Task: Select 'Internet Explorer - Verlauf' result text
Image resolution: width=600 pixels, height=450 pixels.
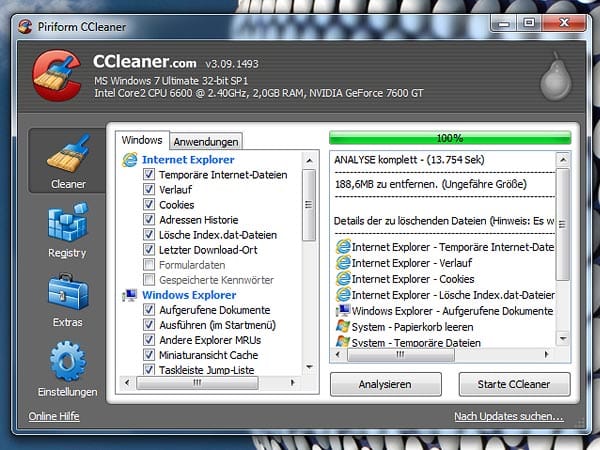Action: [x=412, y=263]
